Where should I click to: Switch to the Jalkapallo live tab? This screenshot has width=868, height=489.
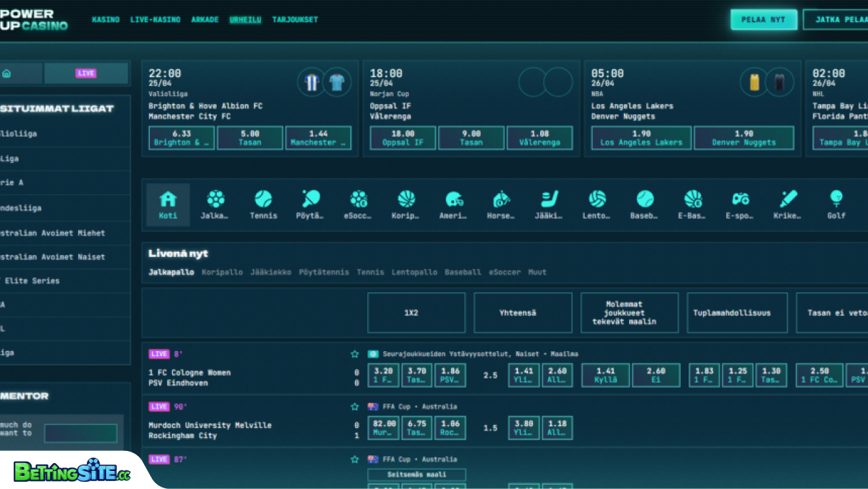(x=171, y=272)
